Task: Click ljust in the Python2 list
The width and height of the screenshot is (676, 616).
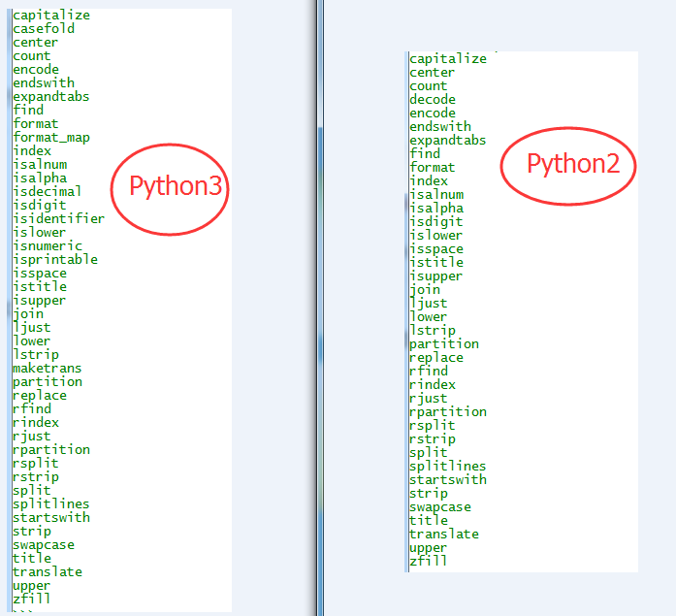Action: (428, 304)
